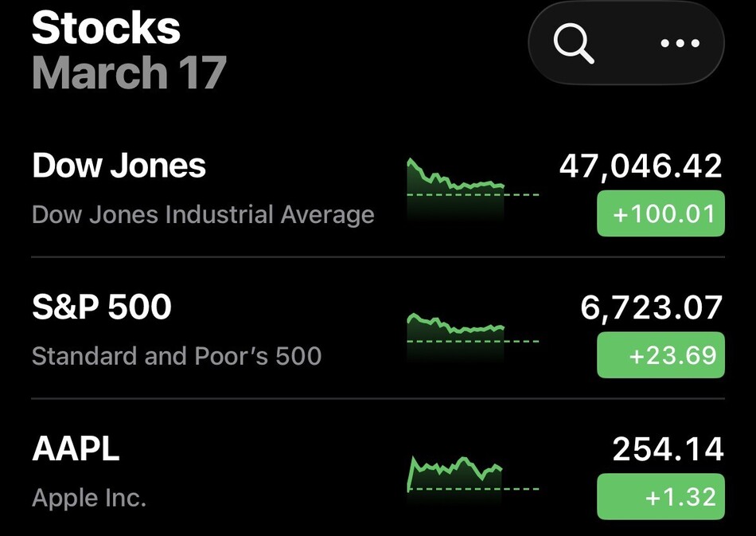Tap Dow Jones Industrial Average subtitle
Screen dimensions: 756x536
(203, 214)
